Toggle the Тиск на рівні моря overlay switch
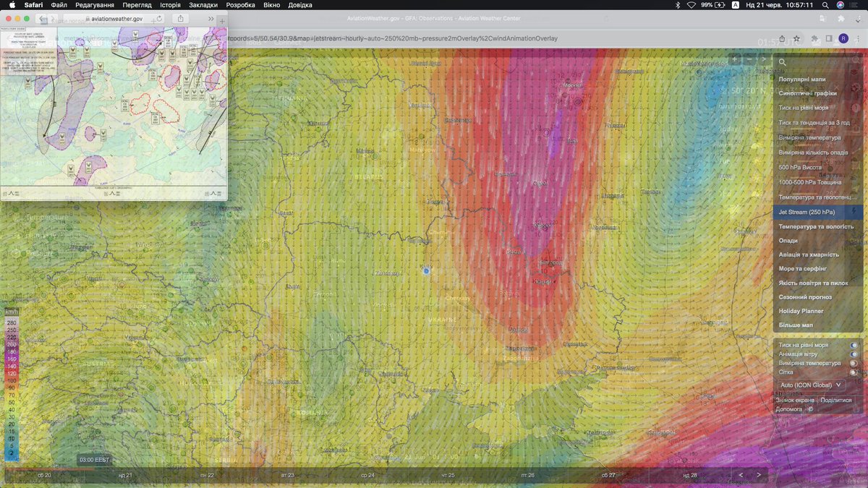 854,346
